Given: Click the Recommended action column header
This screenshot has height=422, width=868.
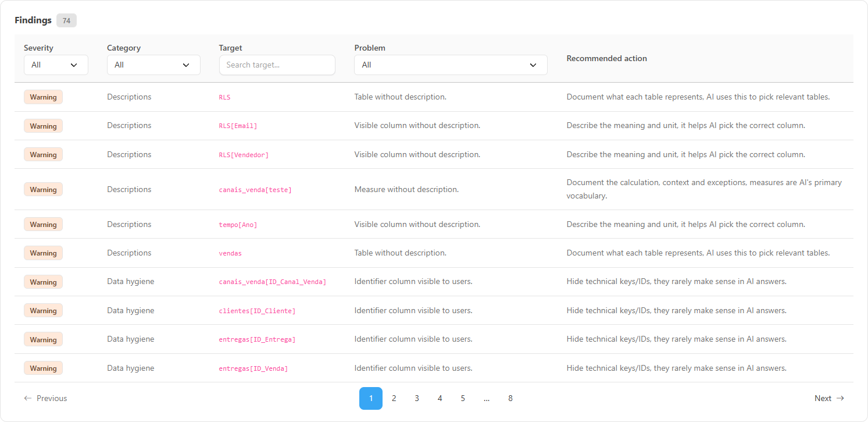Looking at the screenshot, I should [607, 58].
